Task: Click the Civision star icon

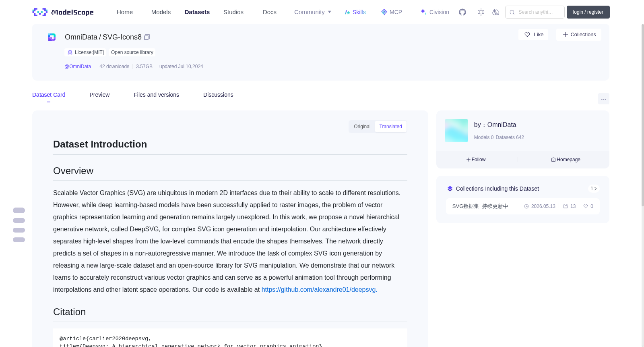Action: pyautogui.click(x=423, y=12)
